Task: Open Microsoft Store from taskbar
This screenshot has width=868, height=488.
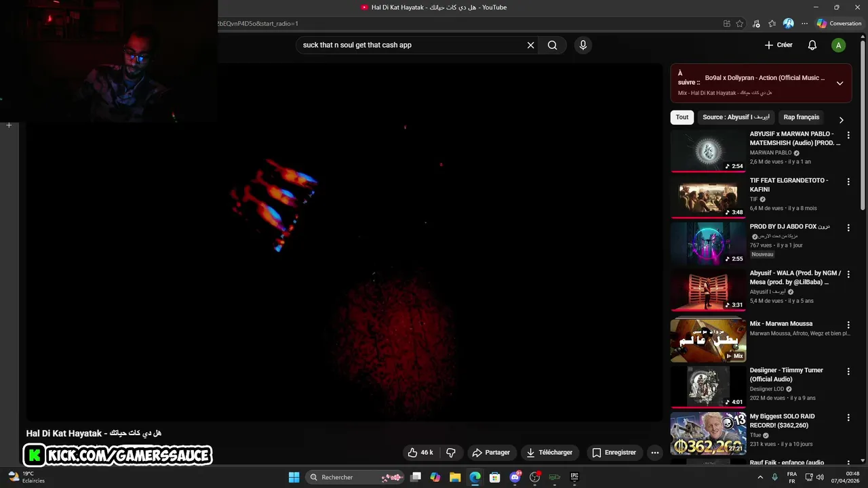Action: click(495, 477)
